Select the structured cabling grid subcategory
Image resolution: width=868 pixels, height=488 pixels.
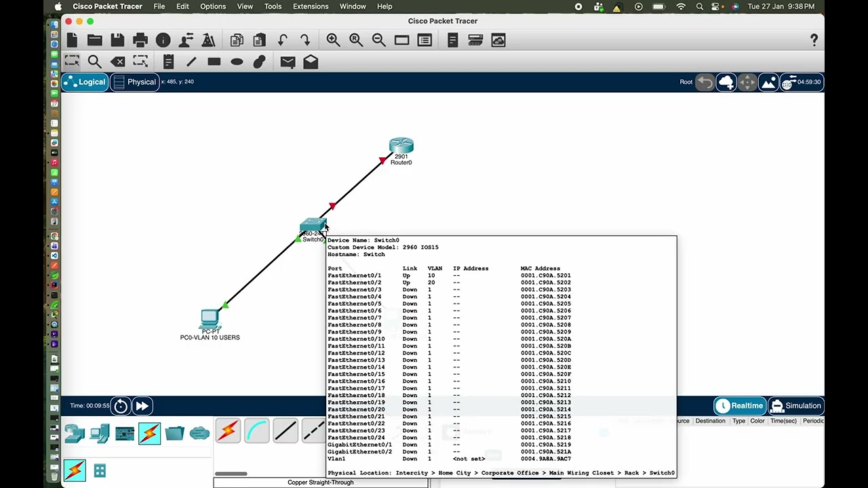[x=100, y=470]
